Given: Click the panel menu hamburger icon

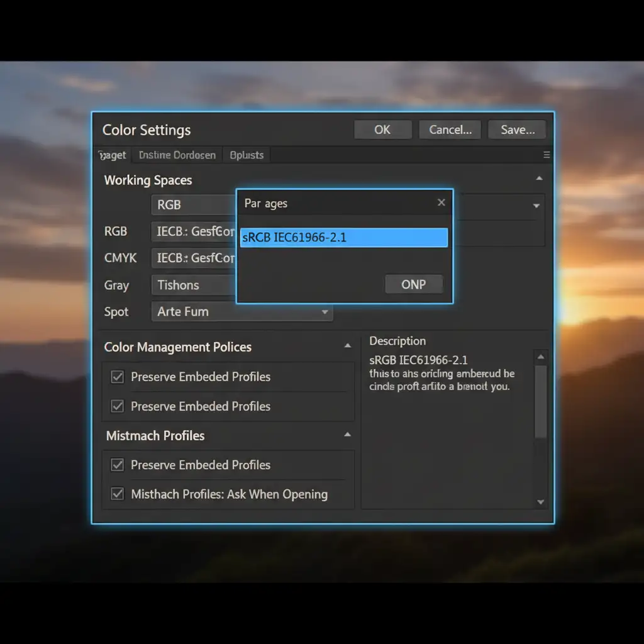Looking at the screenshot, I should [x=546, y=155].
